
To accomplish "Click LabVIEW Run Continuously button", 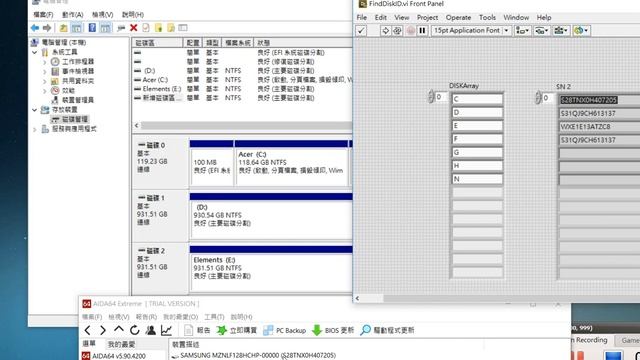I will click(x=397, y=31).
